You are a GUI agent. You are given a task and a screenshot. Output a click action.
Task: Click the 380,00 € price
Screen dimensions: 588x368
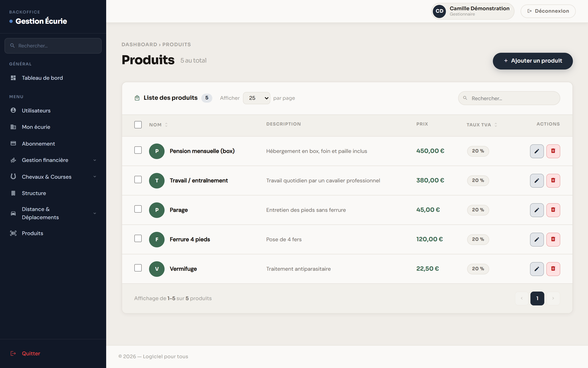click(x=430, y=180)
